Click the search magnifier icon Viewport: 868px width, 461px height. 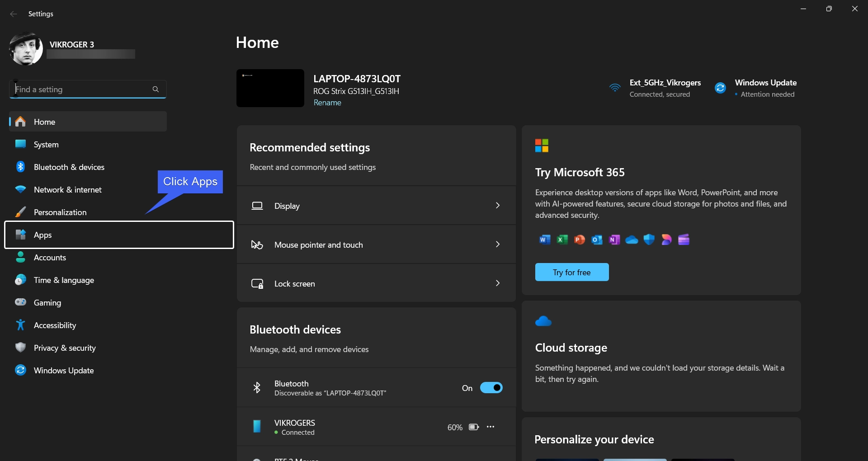[x=156, y=89]
